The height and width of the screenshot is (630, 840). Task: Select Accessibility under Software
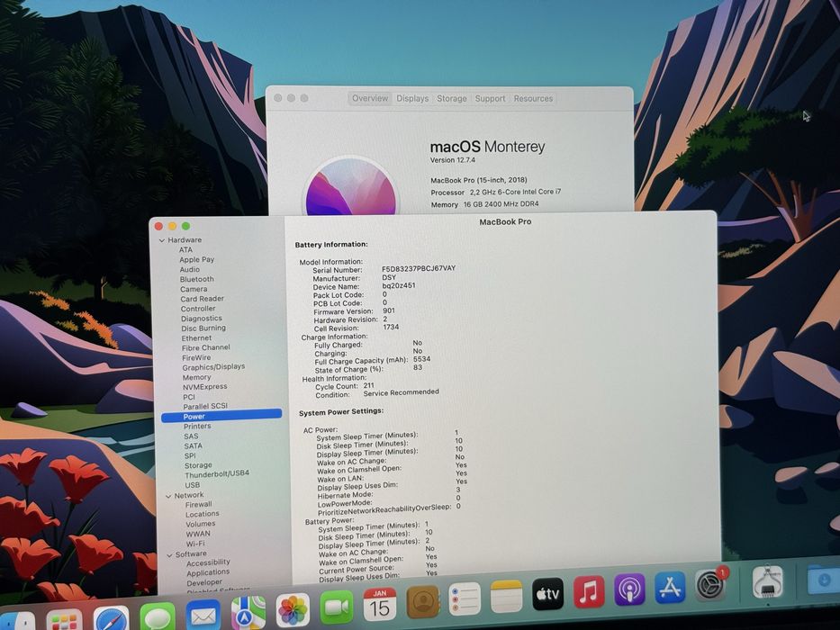pos(208,562)
